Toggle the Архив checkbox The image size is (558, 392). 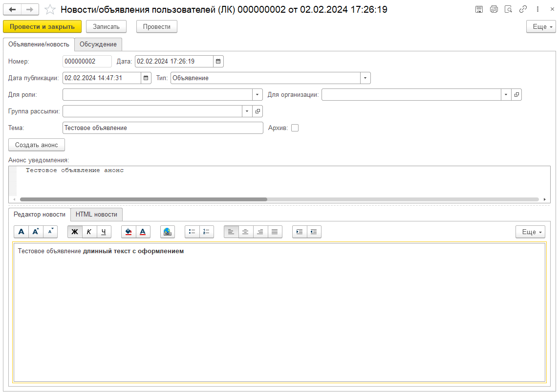(295, 128)
